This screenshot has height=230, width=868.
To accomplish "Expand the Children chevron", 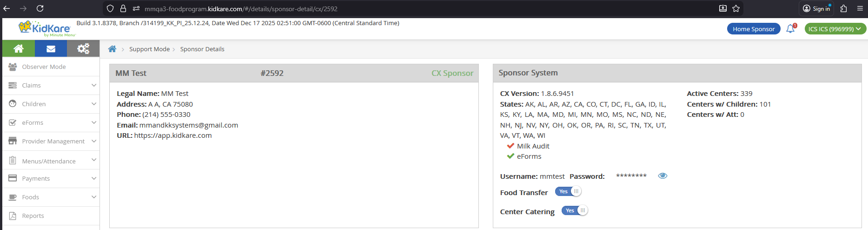I will [x=94, y=104].
